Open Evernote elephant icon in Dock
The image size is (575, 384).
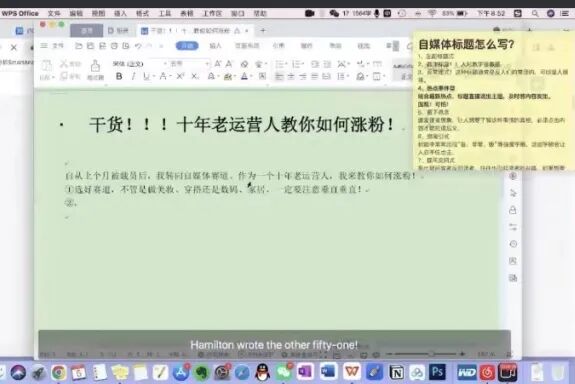click(201, 373)
